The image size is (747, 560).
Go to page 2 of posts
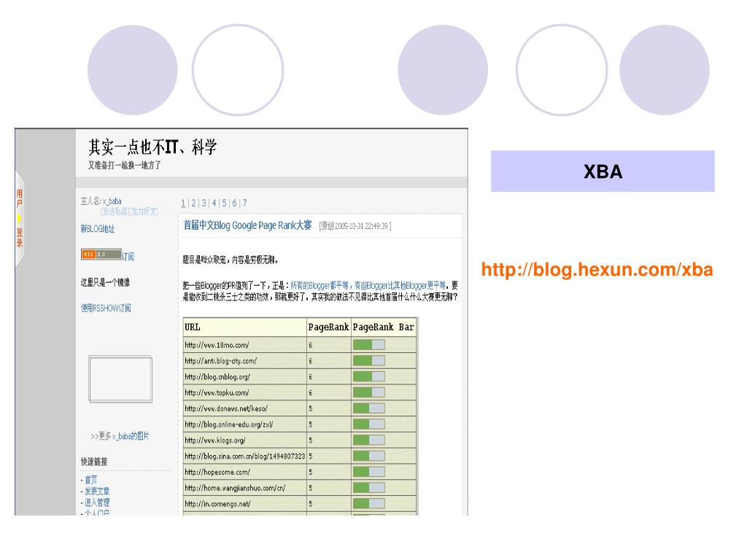pyautogui.click(x=193, y=203)
